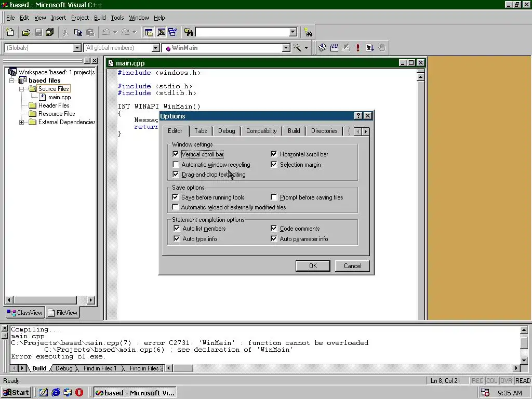Expand External Dependencies folder
Image resolution: width=532 pixels, height=399 pixels.
point(21,122)
